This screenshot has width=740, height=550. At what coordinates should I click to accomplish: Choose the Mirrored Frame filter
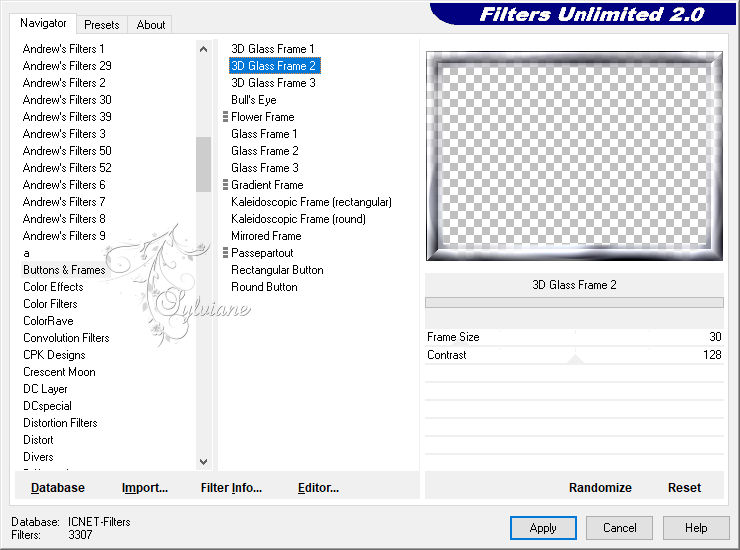(266, 236)
